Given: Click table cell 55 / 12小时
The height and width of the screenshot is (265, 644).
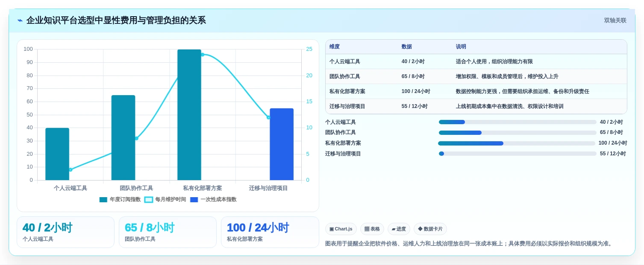Looking at the screenshot, I should [415, 106].
